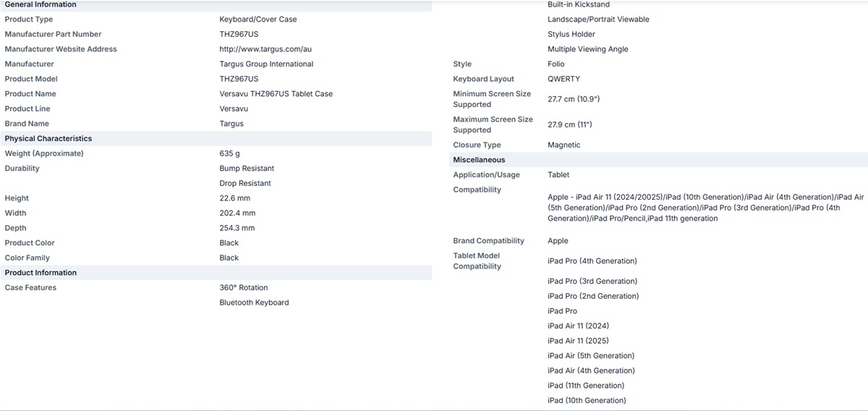Click the targus.com/au website address
Image resolution: width=868 pixels, height=411 pixels.
tap(265, 49)
